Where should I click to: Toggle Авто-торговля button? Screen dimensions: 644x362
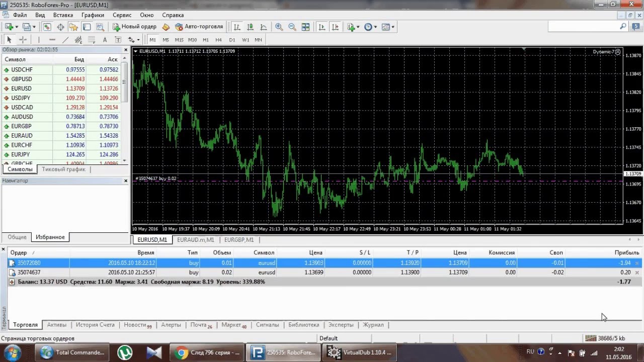(199, 27)
